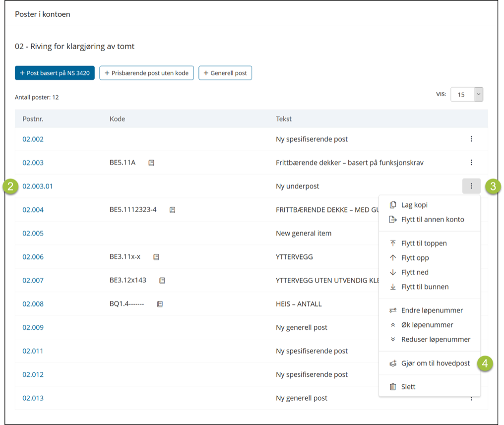Click the document icon next to BE3.12x143

point(162,280)
